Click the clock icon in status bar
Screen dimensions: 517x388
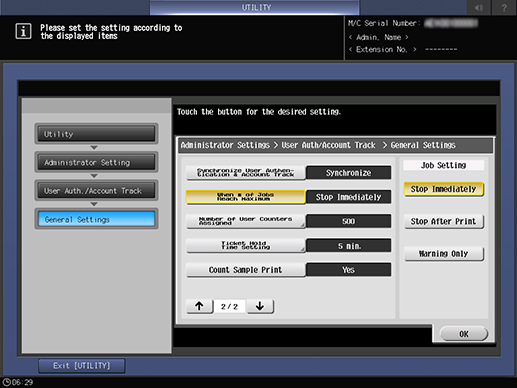click(x=6, y=382)
